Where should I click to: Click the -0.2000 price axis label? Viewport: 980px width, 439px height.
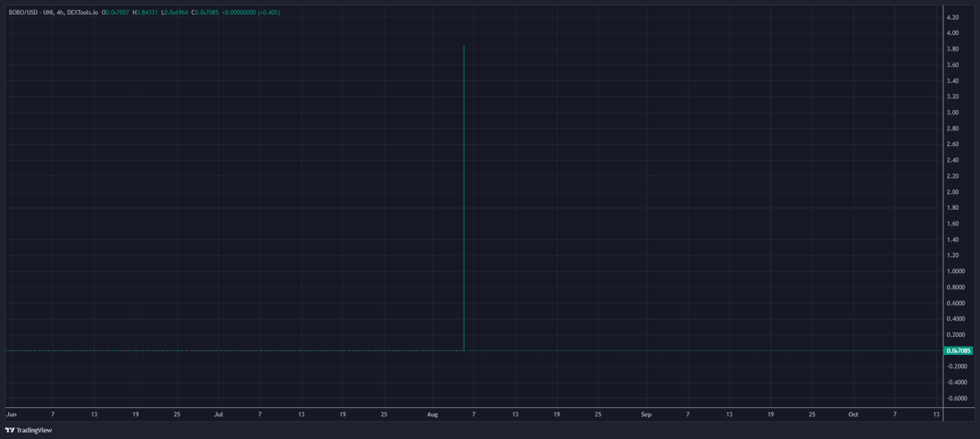point(955,367)
